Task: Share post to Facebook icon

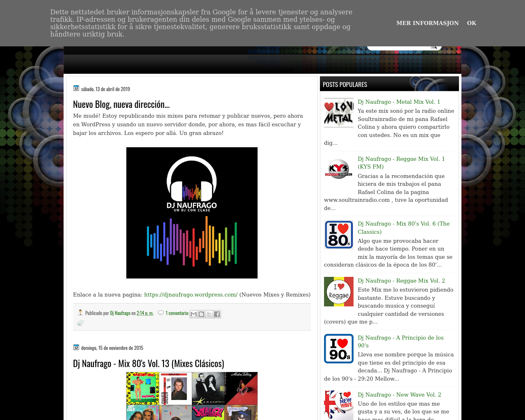Action: pos(217,314)
